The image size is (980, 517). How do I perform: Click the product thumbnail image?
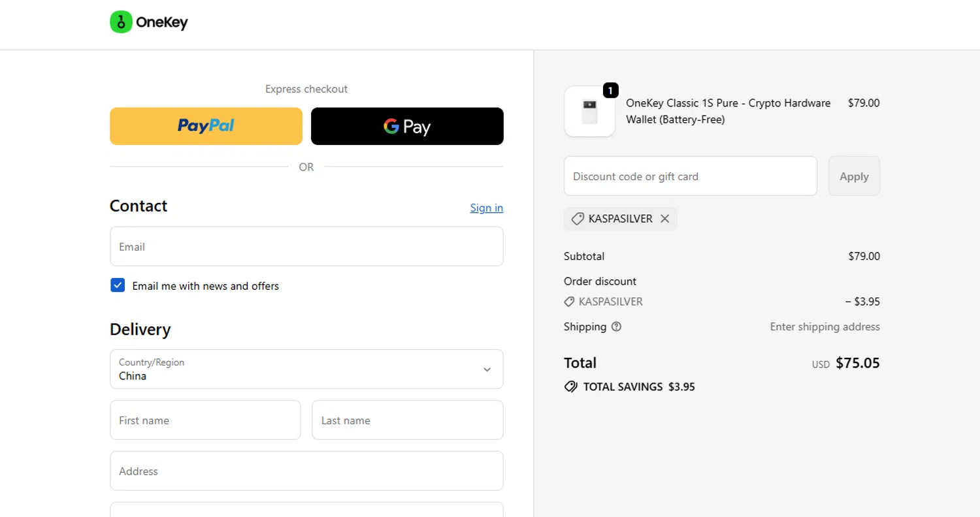589,112
